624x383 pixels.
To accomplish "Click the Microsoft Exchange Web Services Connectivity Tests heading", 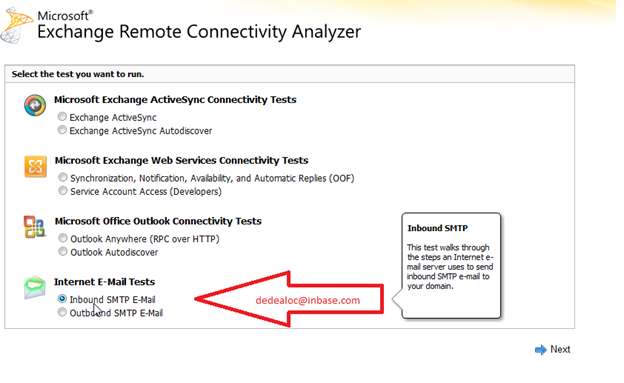I will tap(181, 160).
